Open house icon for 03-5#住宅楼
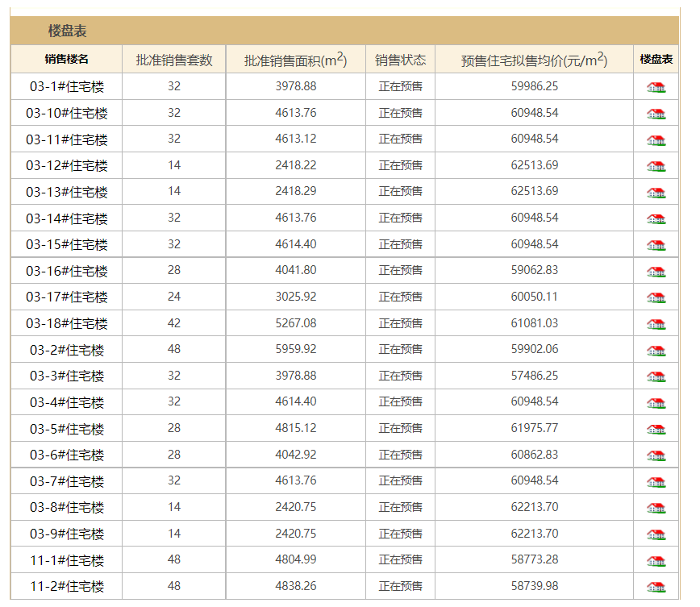The image size is (700, 607). point(656,430)
